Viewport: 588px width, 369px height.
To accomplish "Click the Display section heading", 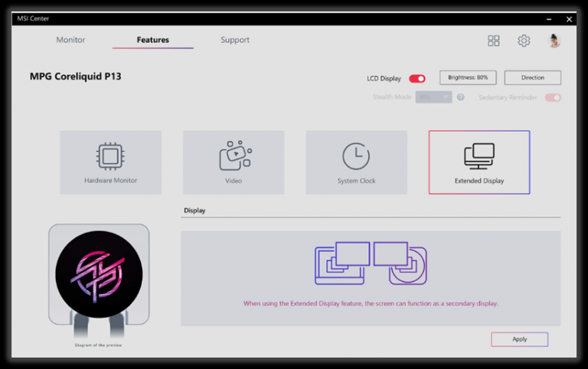I will (194, 211).
